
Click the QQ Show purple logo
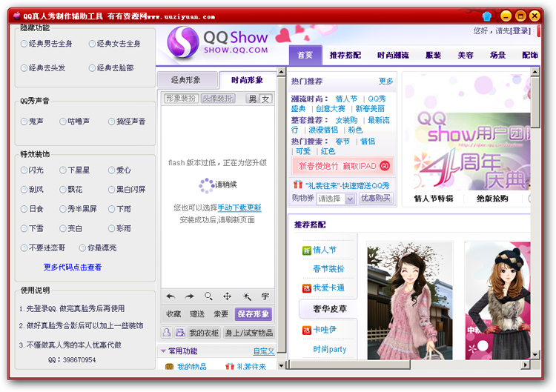coord(182,42)
